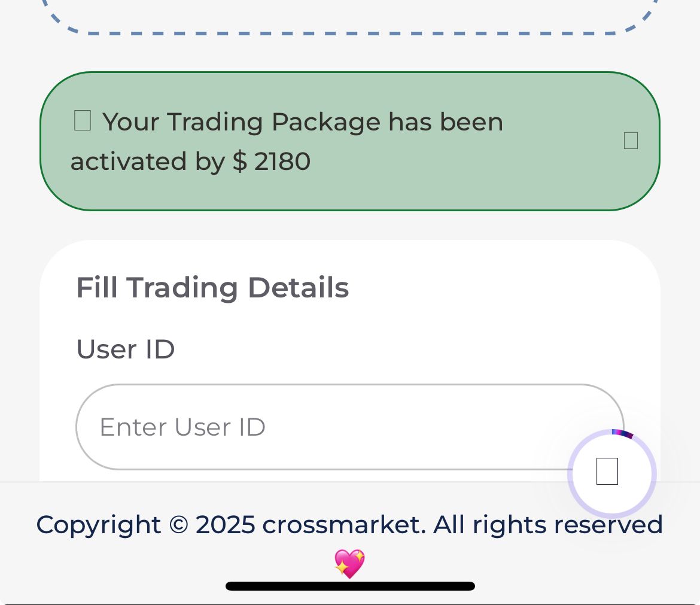This screenshot has width=700, height=605.
Task: Dismiss the Trading Package activated alert
Action: tap(631, 141)
